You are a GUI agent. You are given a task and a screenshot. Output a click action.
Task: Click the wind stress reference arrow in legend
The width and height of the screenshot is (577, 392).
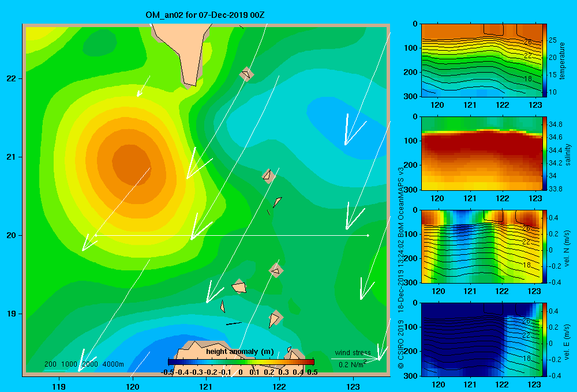pos(356,359)
